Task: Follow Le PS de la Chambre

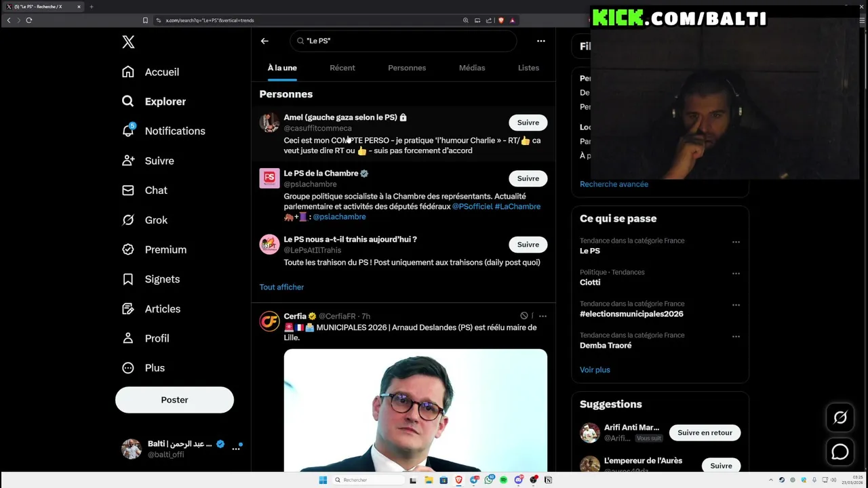Action: tap(528, 178)
